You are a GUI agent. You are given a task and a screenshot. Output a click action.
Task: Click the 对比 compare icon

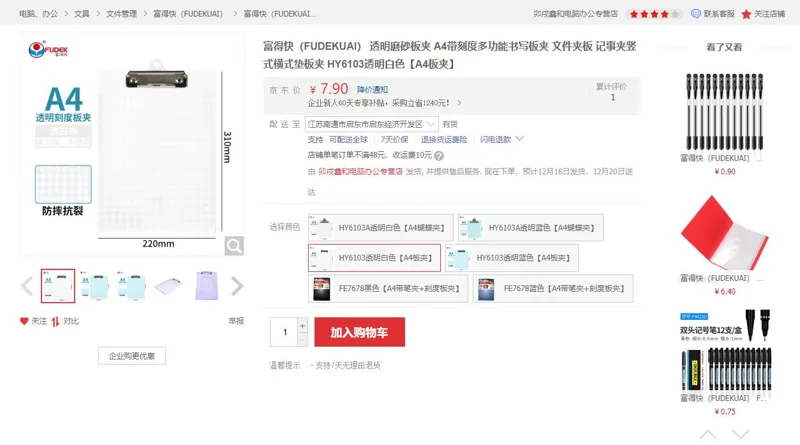coord(55,321)
